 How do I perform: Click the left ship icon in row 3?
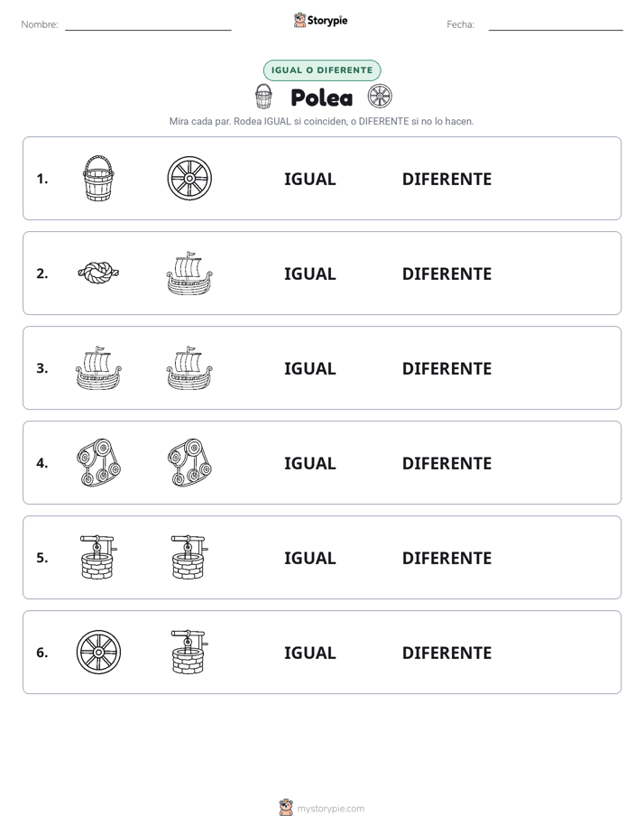tap(98, 367)
